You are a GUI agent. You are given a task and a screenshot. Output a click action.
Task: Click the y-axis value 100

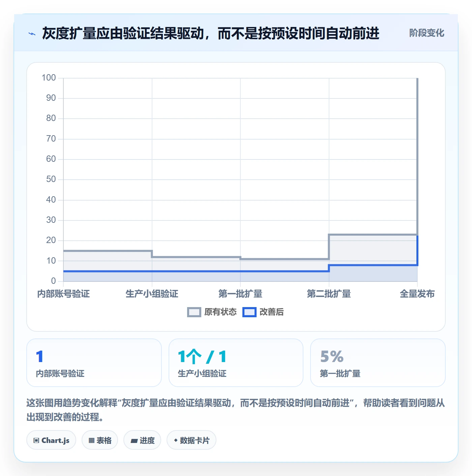pos(49,78)
